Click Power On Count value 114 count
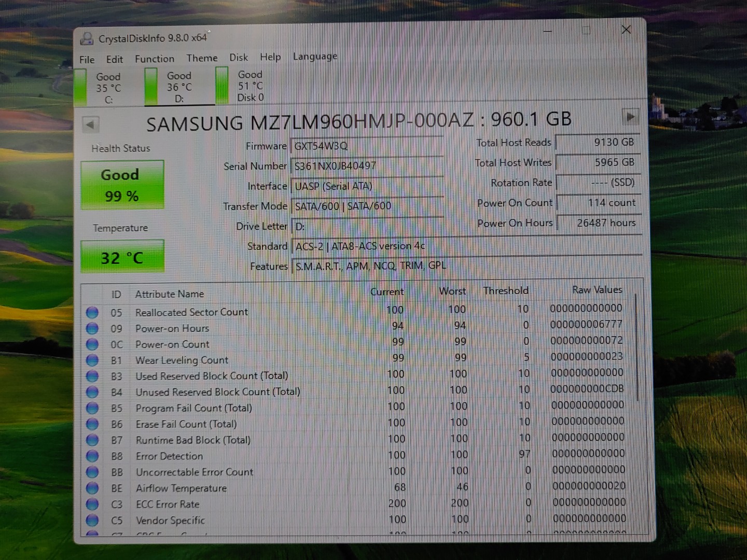 (x=599, y=203)
